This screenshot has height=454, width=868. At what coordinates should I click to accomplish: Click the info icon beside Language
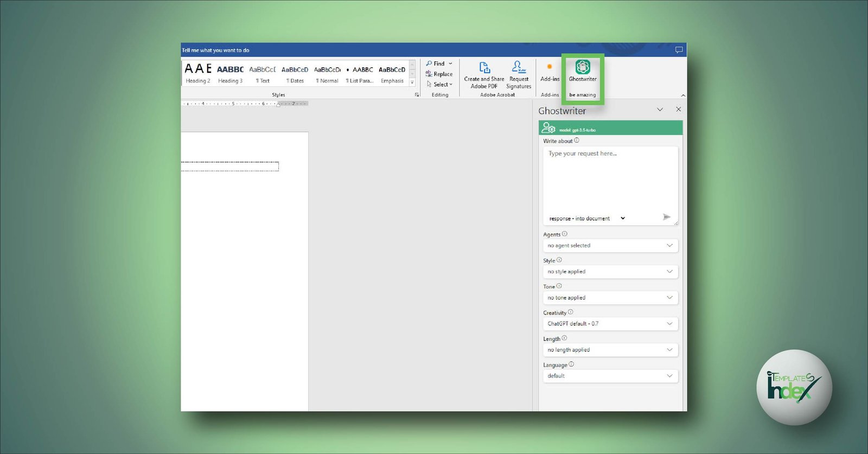point(571,364)
